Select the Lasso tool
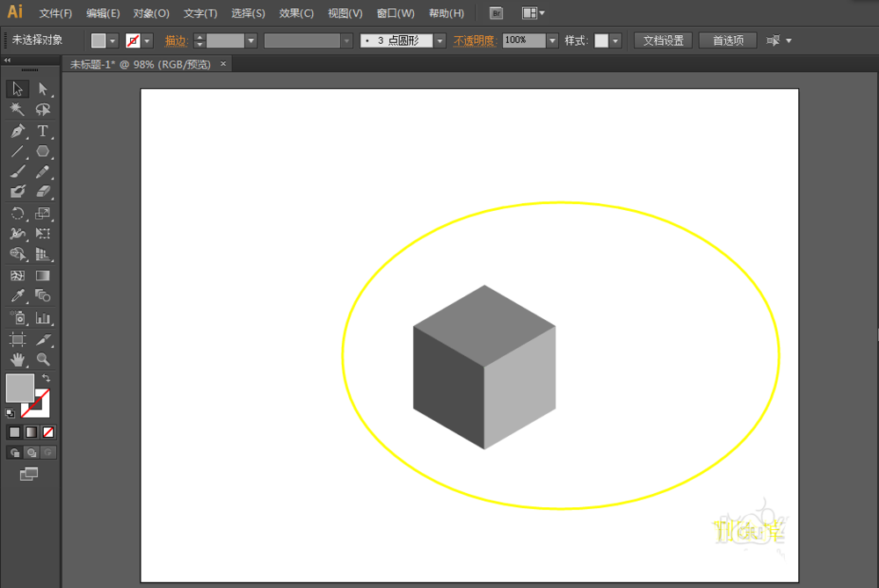This screenshot has width=879, height=588. (42, 109)
